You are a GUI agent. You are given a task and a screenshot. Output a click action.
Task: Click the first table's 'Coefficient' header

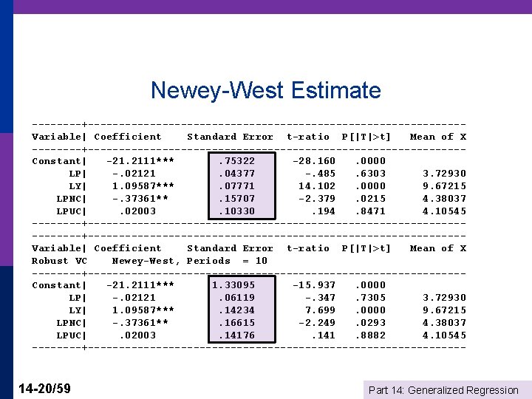128,137
